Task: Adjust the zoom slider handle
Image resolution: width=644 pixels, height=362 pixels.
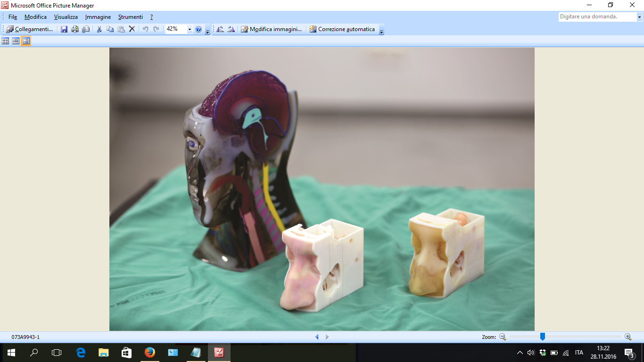Action: click(543, 337)
